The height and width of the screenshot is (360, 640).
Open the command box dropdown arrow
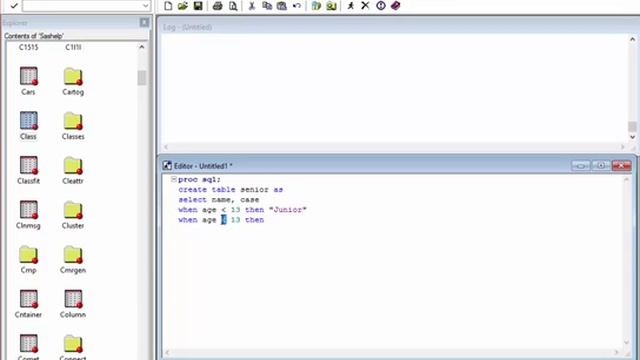145,6
